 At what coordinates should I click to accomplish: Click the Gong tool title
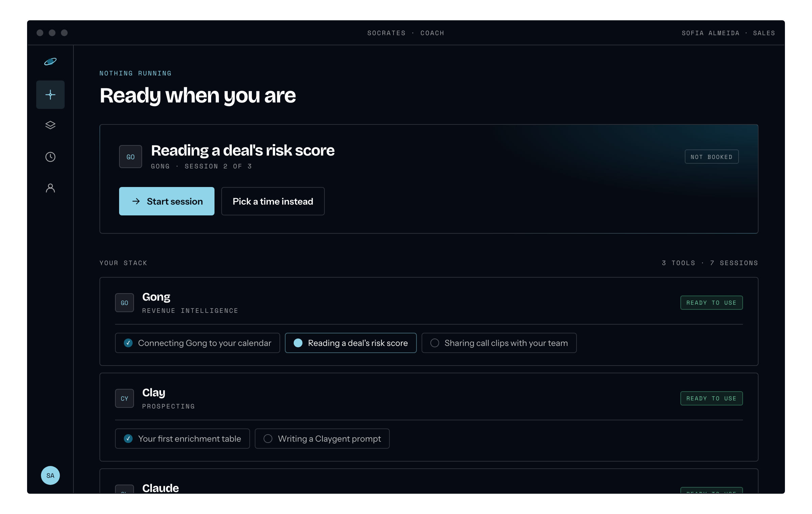click(156, 297)
